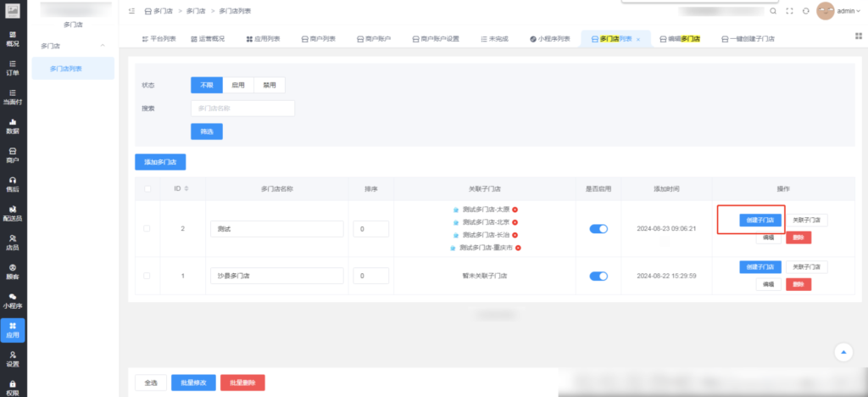Click the search magnifier icon in header

773,10
